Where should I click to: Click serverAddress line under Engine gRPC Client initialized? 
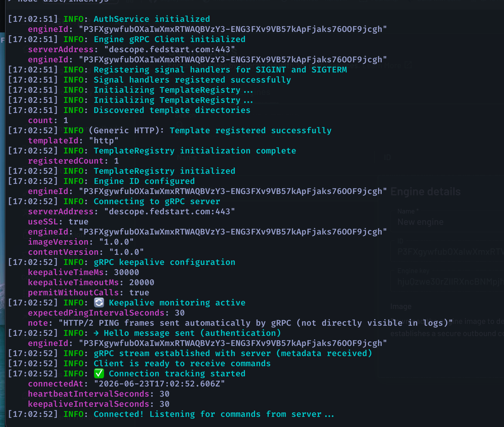131,49
